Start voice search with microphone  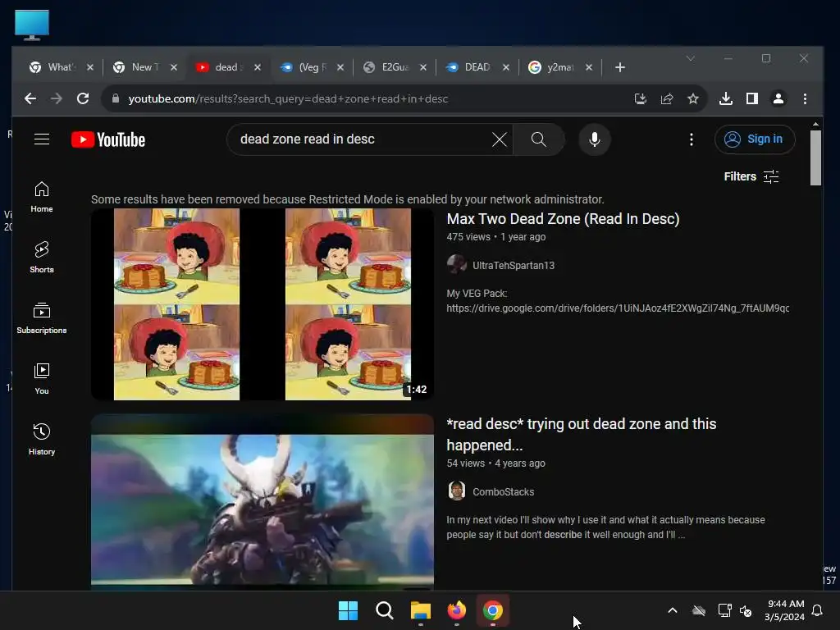click(x=594, y=139)
